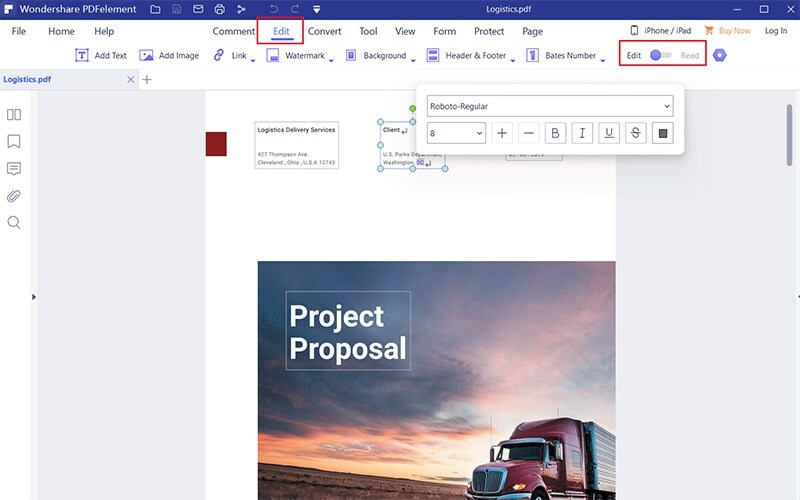Toggle the Edit/Read mode switch
The image size is (800, 500).
click(x=660, y=55)
